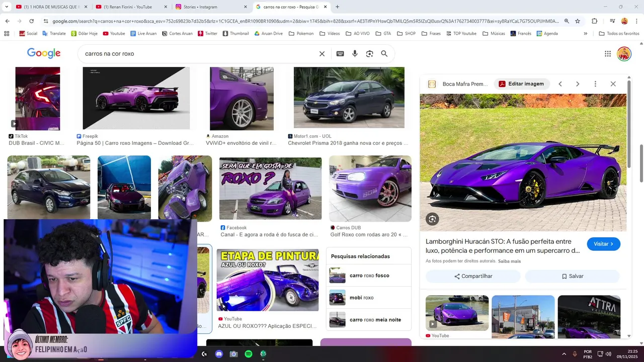Close the Stories Instagram tab
This screenshot has height=362, width=644.
tap(246, 7)
